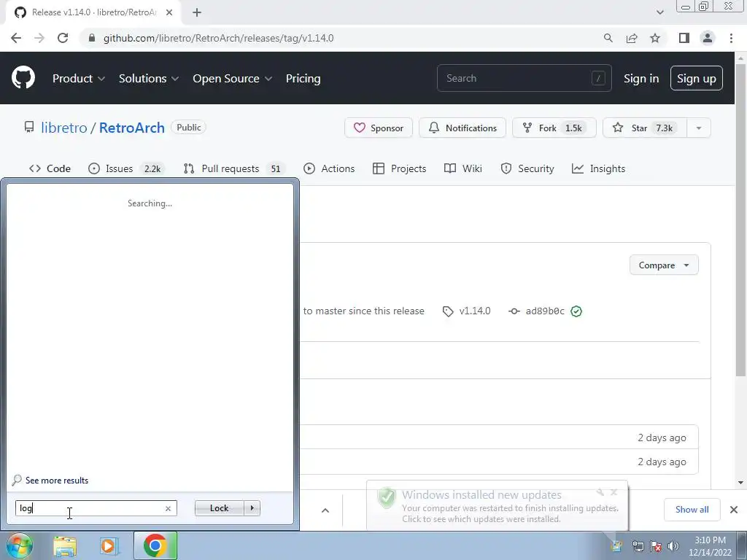Screen dimensions: 747x560
Task: Open the libretro owner link
Action: (x=64, y=128)
